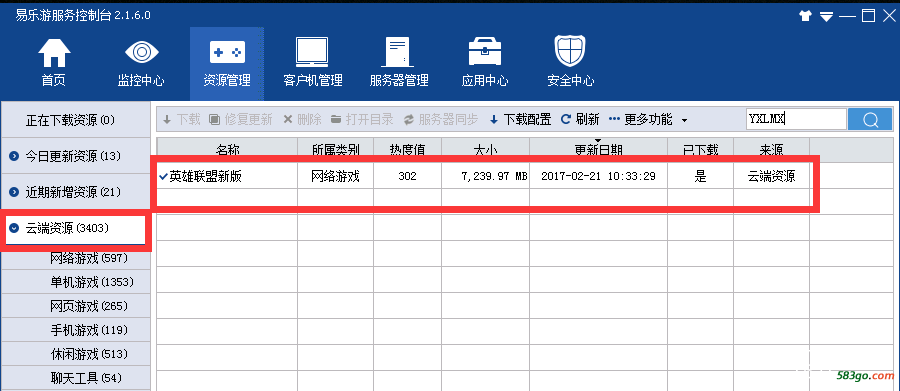This screenshot has height=391, width=900.
Task: Click the 网络游戏 cell in the table row
Action: pos(335,176)
